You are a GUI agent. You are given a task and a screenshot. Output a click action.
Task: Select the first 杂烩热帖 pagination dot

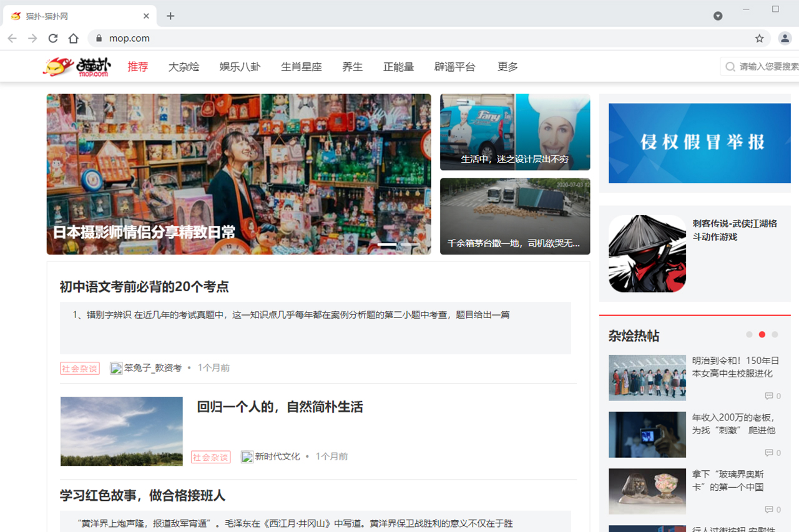pyautogui.click(x=749, y=334)
